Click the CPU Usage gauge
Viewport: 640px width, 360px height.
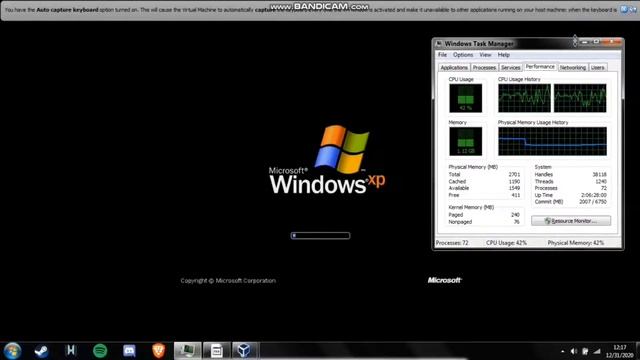click(466, 98)
